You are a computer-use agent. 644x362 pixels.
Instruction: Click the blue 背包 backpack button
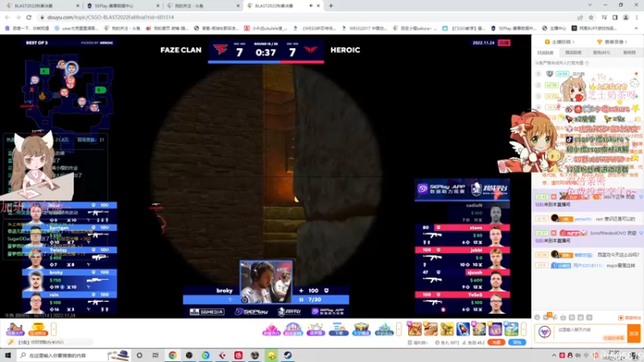517,343
